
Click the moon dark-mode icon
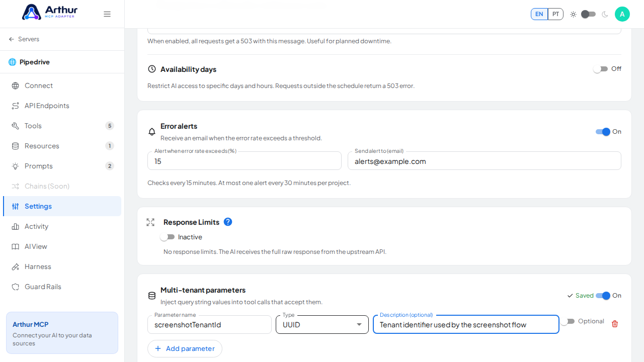[x=605, y=14]
